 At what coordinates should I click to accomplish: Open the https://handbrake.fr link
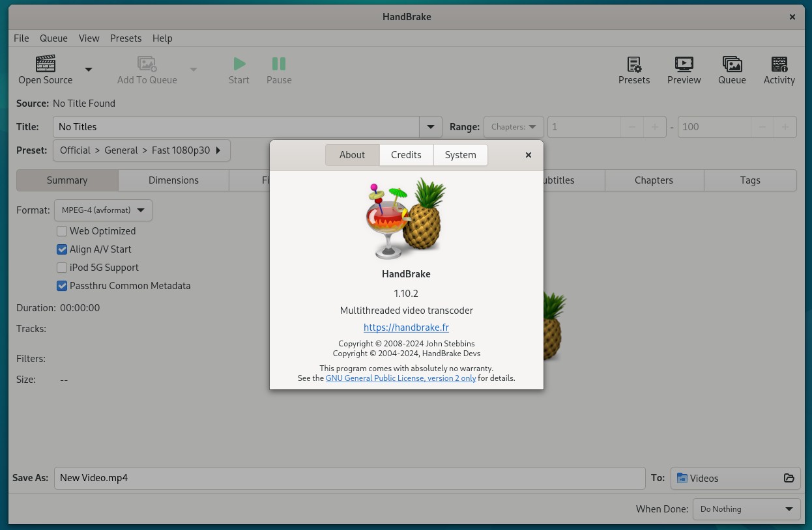pyautogui.click(x=406, y=328)
